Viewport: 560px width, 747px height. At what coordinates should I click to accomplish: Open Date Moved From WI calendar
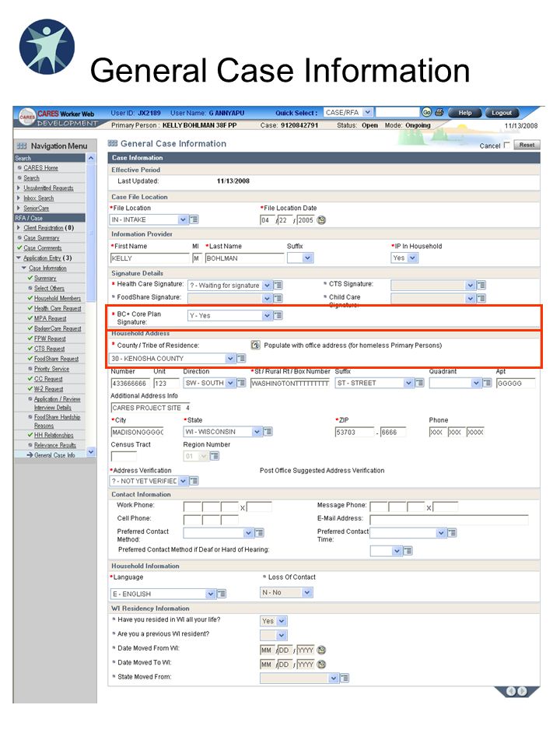tap(321, 650)
